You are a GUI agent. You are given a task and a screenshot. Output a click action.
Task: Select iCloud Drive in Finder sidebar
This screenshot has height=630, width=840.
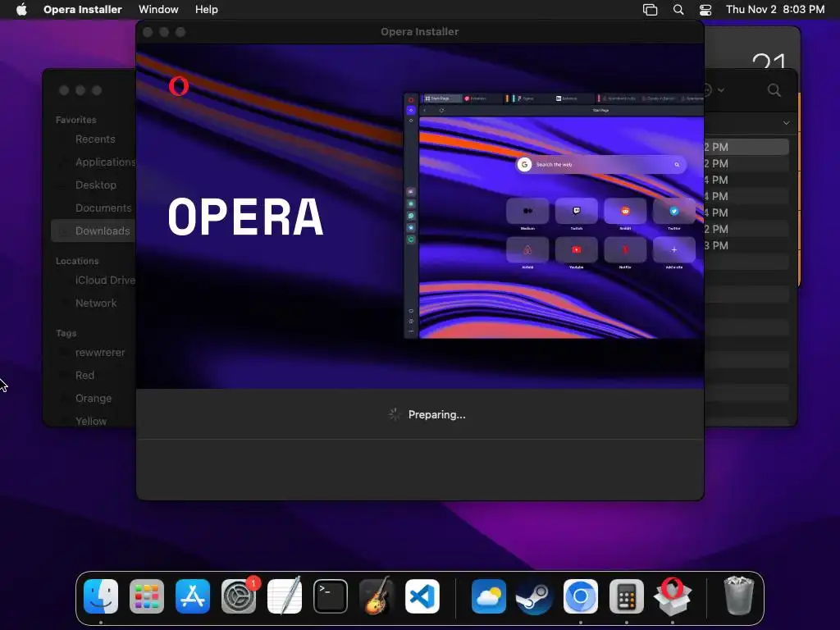105,281
